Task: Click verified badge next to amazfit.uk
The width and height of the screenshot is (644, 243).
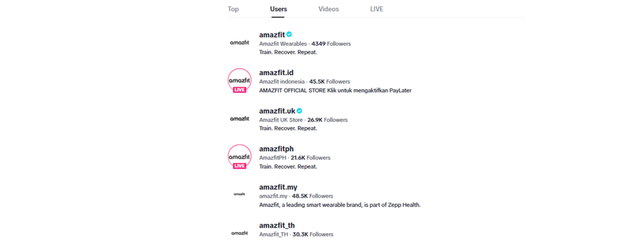Action: (300, 111)
